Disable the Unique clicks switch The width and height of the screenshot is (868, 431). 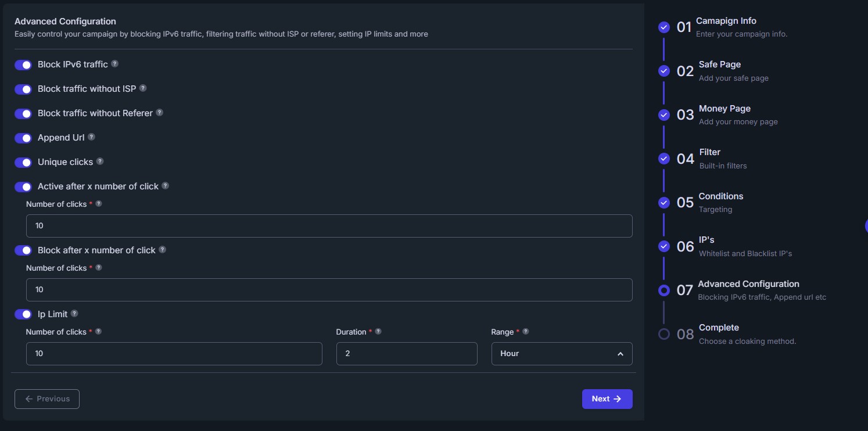point(23,162)
